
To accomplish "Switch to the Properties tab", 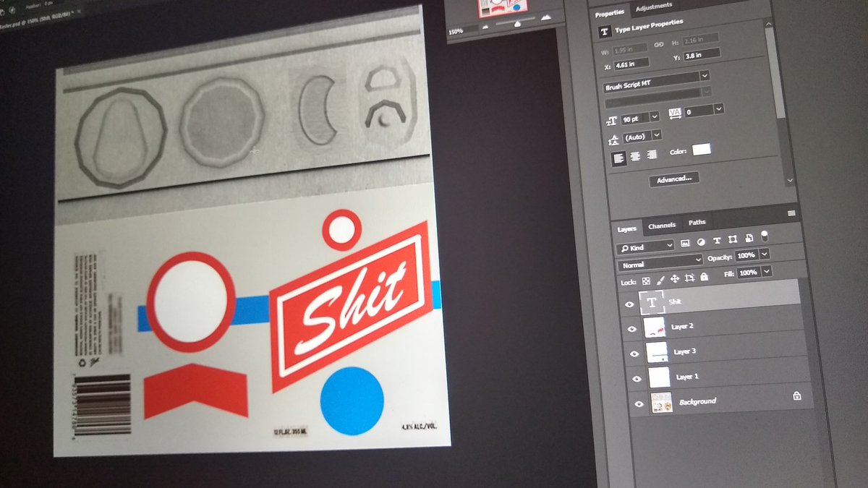I will [x=610, y=13].
